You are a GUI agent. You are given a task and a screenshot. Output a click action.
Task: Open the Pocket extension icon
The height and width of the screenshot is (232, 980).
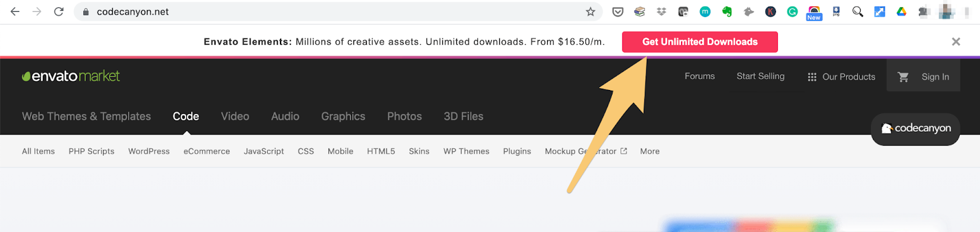point(618,12)
